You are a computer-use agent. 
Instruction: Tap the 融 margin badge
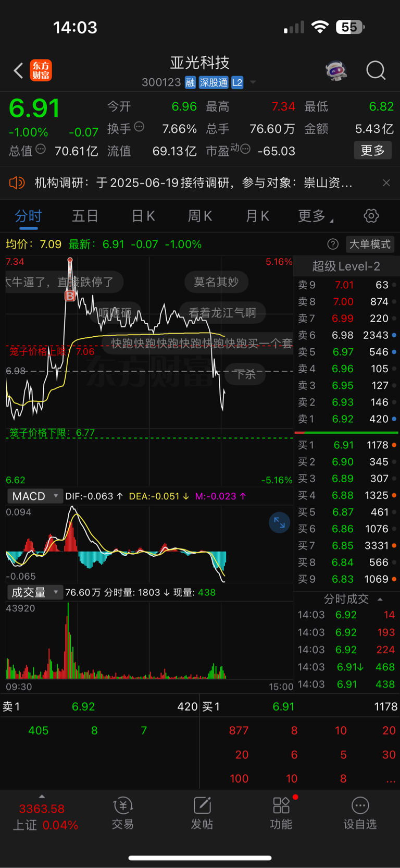coord(190,82)
